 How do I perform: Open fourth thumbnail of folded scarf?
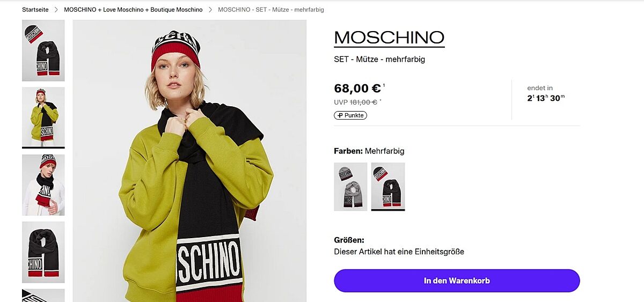43,252
